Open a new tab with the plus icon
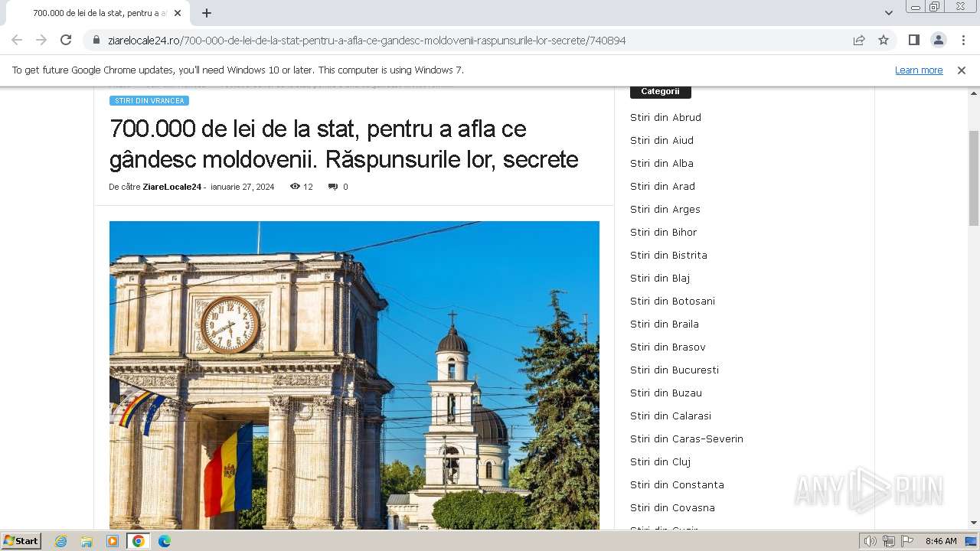This screenshot has height=551, width=980. 207,13
